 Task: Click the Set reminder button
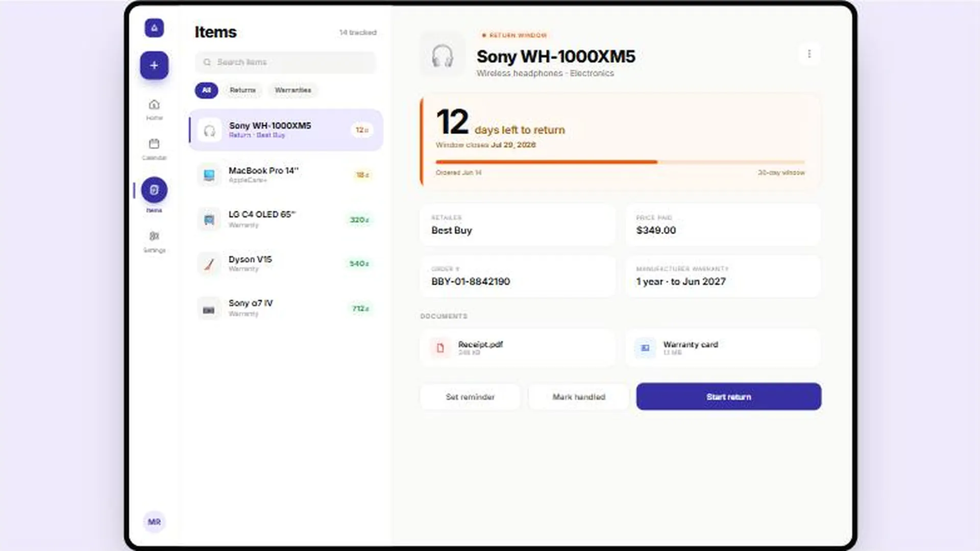pyautogui.click(x=470, y=397)
